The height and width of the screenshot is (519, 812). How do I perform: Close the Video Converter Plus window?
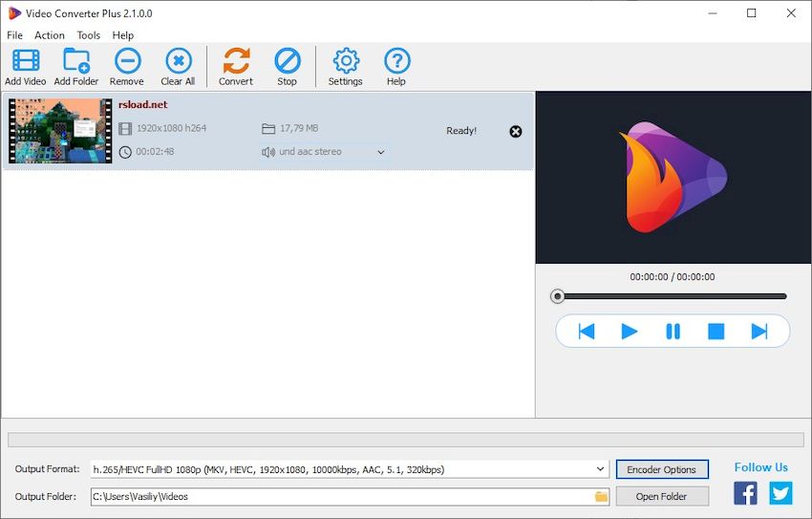[791, 13]
